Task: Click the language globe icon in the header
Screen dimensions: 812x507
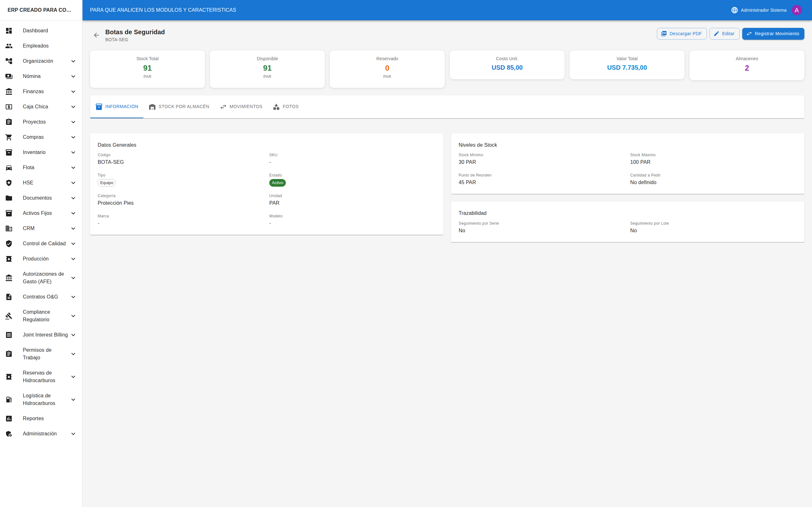Action: 735,10
